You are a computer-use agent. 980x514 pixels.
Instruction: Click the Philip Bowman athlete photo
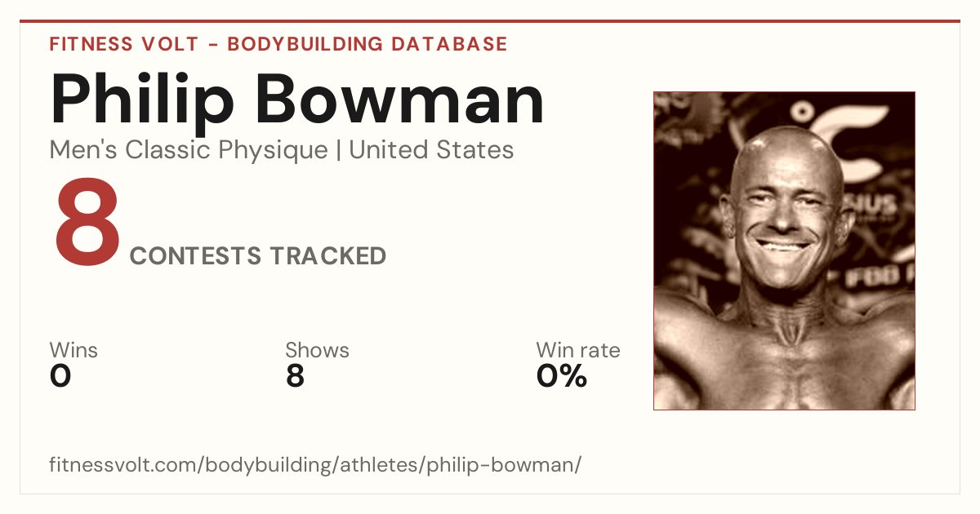pyautogui.click(x=784, y=250)
